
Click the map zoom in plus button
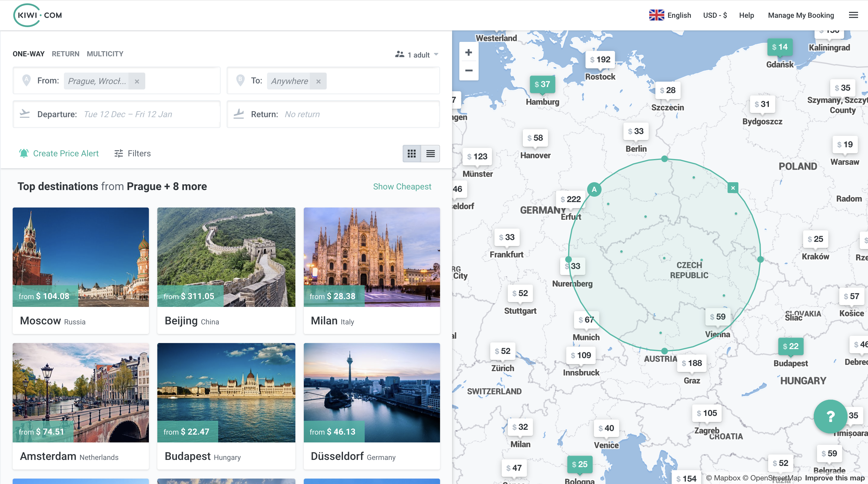pos(468,52)
